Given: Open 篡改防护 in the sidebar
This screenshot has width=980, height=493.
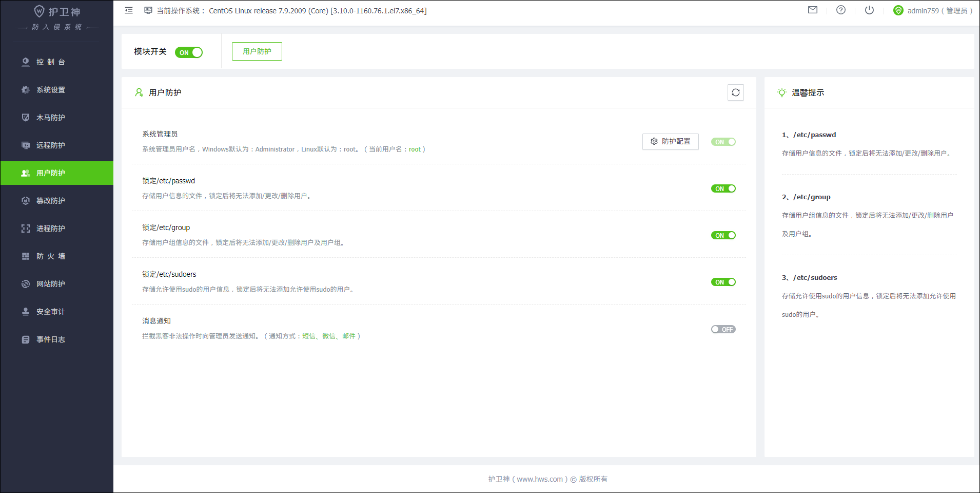Looking at the screenshot, I should (x=57, y=201).
